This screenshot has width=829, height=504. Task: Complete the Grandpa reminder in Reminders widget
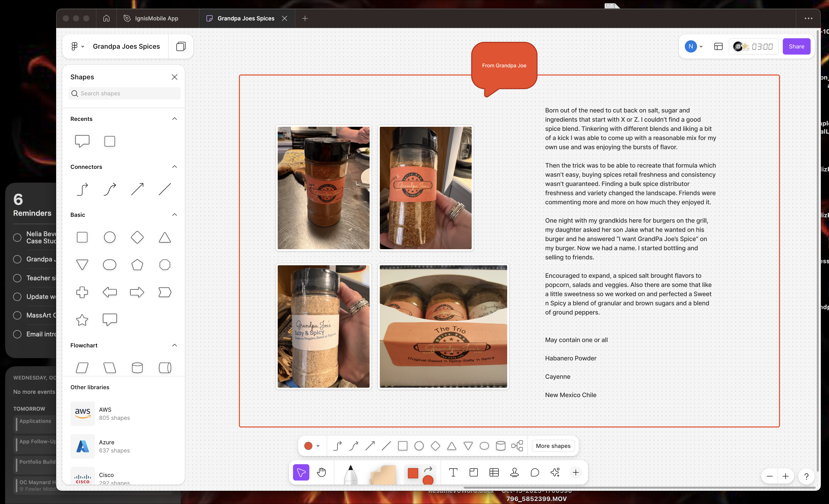(17, 259)
